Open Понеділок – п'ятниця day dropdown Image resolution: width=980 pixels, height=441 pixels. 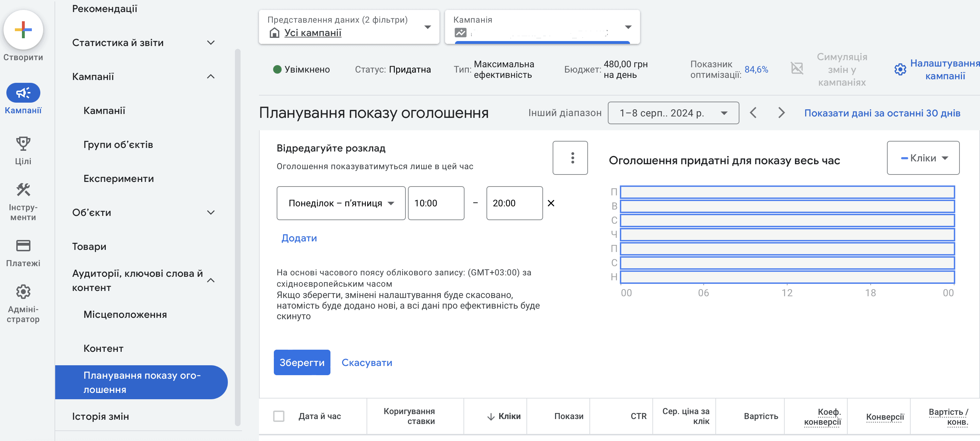[x=341, y=203]
